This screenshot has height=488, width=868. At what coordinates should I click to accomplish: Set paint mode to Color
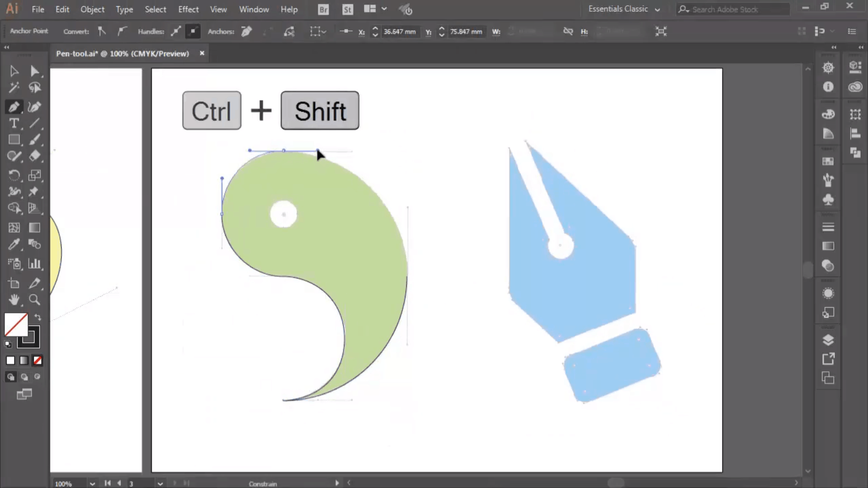10,360
